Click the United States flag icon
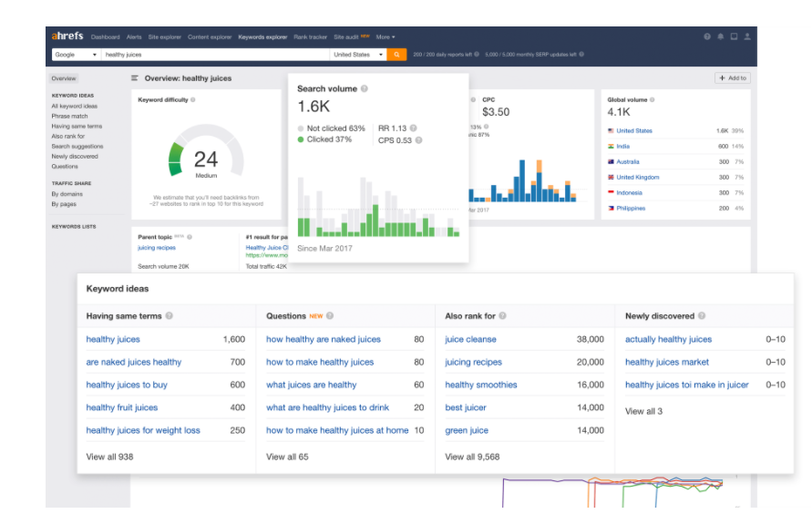Image resolution: width=812 pixels, height=514 pixels. (611, 131)
